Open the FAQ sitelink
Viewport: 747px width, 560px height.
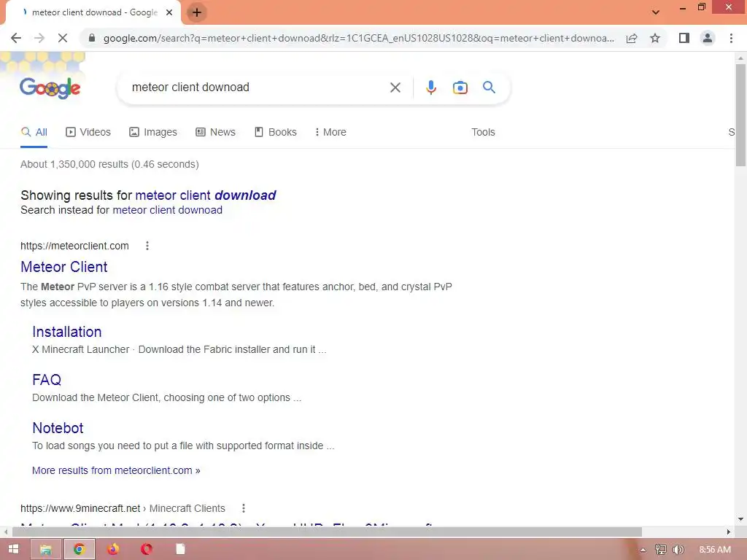[x=47, y=380]
